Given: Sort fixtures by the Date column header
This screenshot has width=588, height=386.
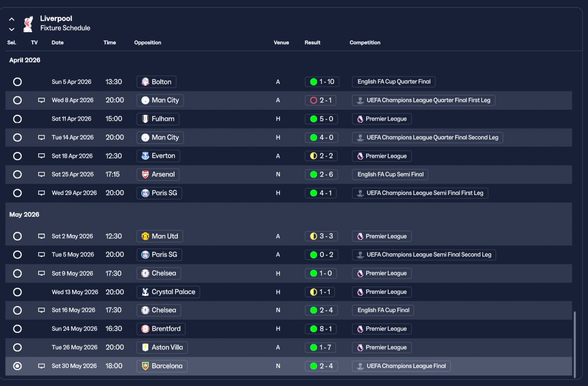Looking at the screenshot, I should (x=57, y=43).
